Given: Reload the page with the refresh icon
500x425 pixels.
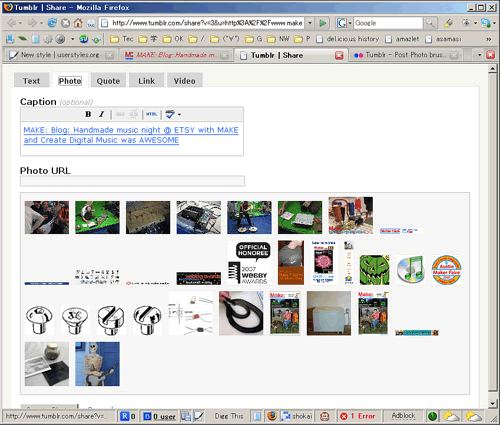Looking at the screenshot, I should point(52,23).
